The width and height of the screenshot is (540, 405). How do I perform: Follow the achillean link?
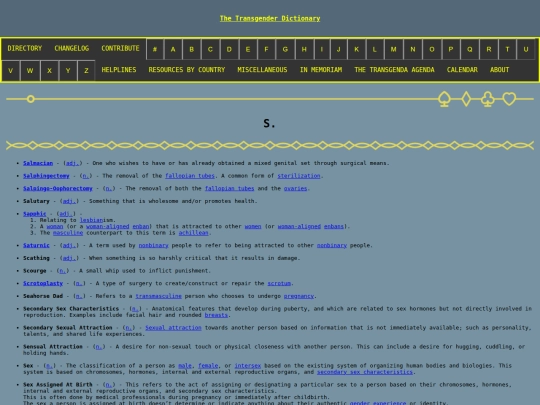[x=193, y=233]
